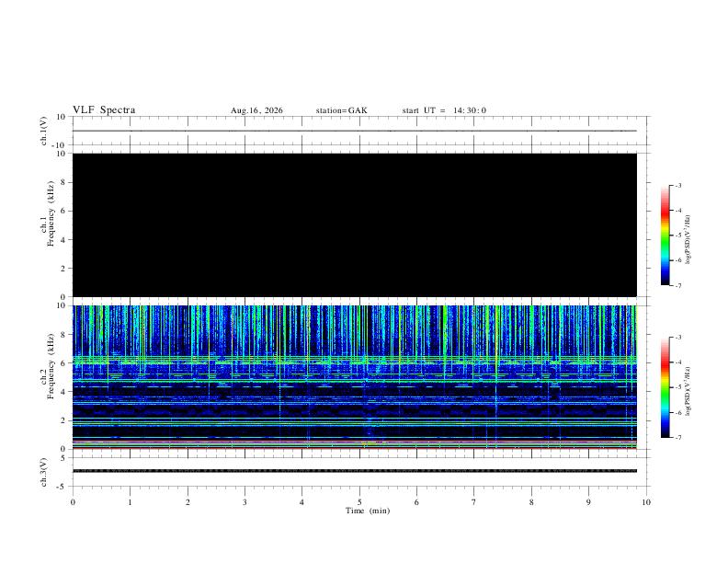Image resolution: width=728 pixels, height=563 pixels.
Task: Click the ch.2 colored spectrogram panel
Action: pos(355,377)
